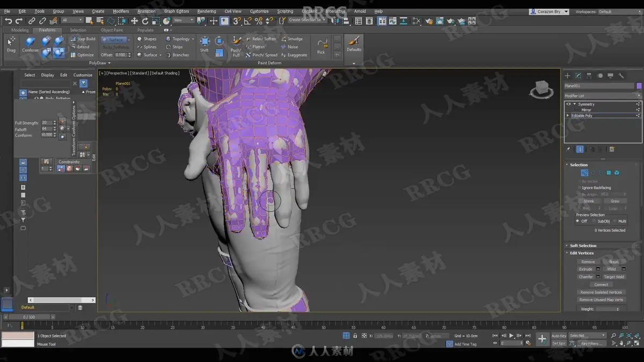Select the Noise brush
The height and width of the screenshot is (362, 644).
click(290, 47)
